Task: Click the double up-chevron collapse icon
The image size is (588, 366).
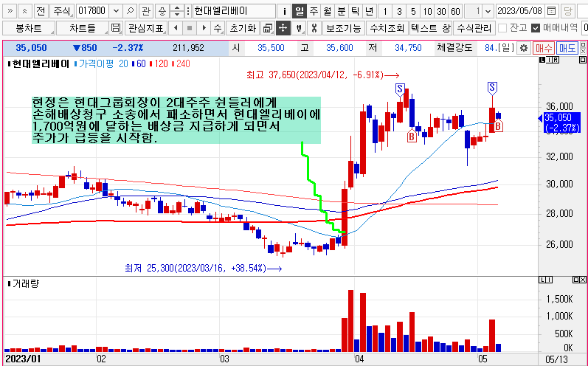Action: 25,11
